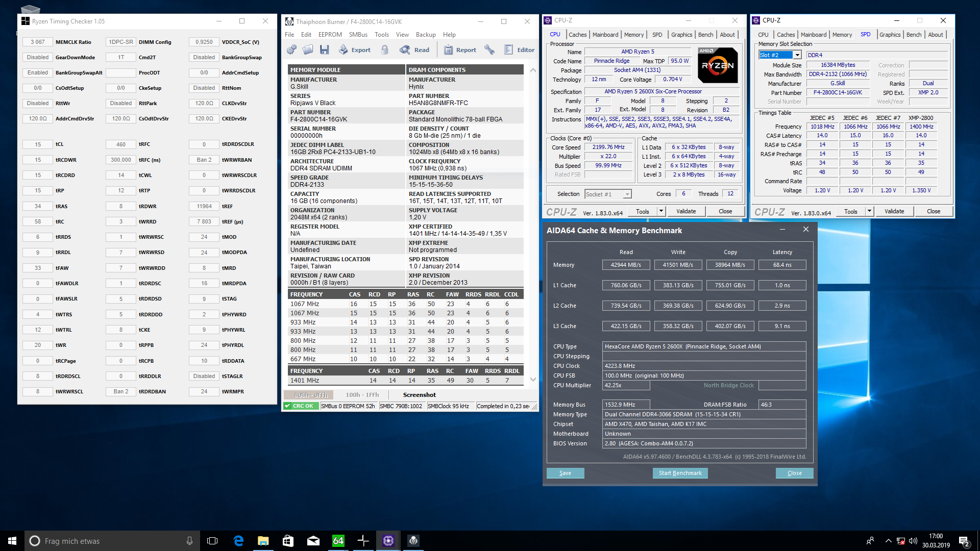Image resolution: width=980 pixels, height=551 pixels.
Task: Open Microsoft Edge in the taskbar
Action: pyautogui.click(x=238, y=541)
